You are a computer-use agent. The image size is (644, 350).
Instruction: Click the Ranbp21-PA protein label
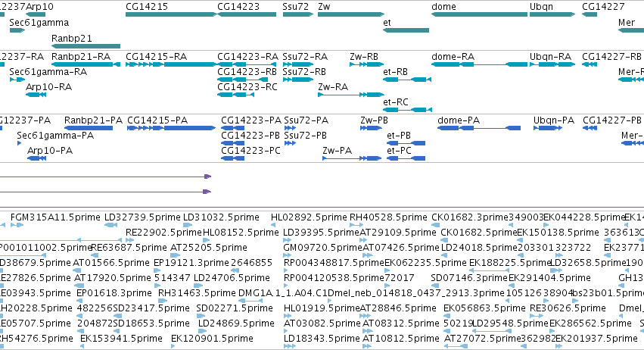93,120
